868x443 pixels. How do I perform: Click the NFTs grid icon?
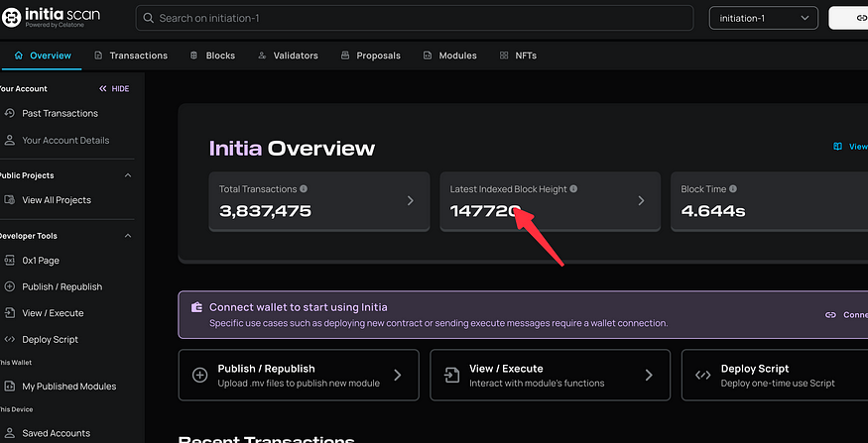pyautogui.click(x=504, y=55)
